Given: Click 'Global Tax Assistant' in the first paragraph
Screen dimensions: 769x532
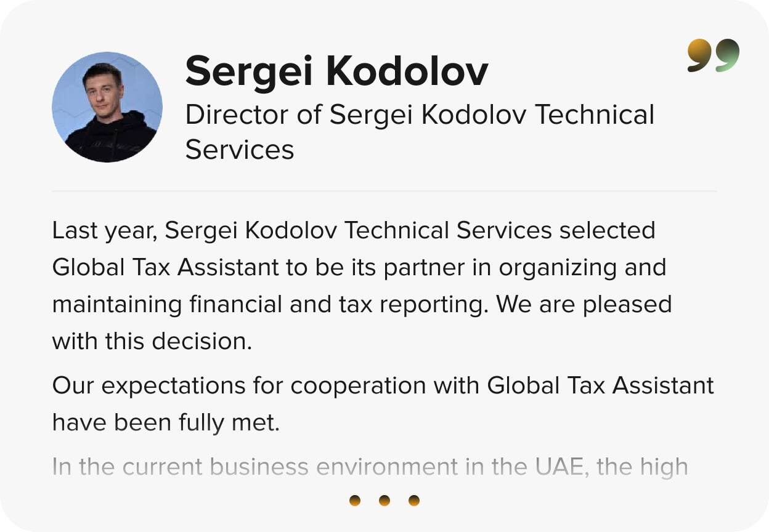Looking at the screenshot, I should click(x=165, y=268).
